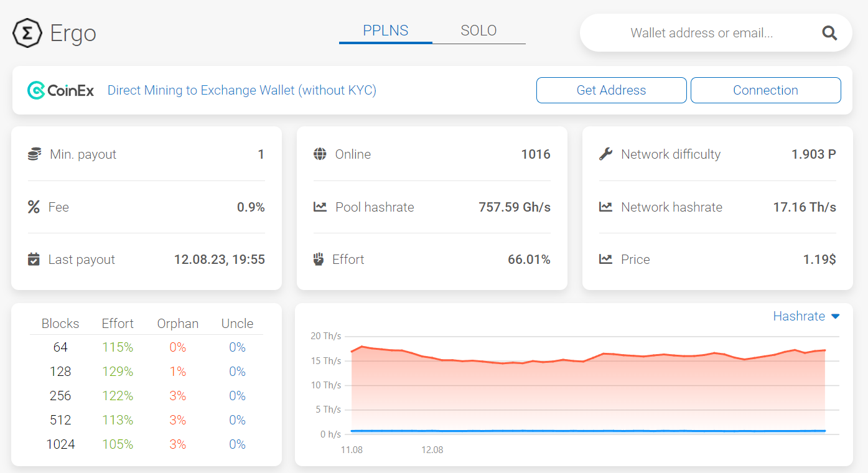Switch to the SOLO tab
868x473 pixels.
pyautogui.click(x=478, y=30)
